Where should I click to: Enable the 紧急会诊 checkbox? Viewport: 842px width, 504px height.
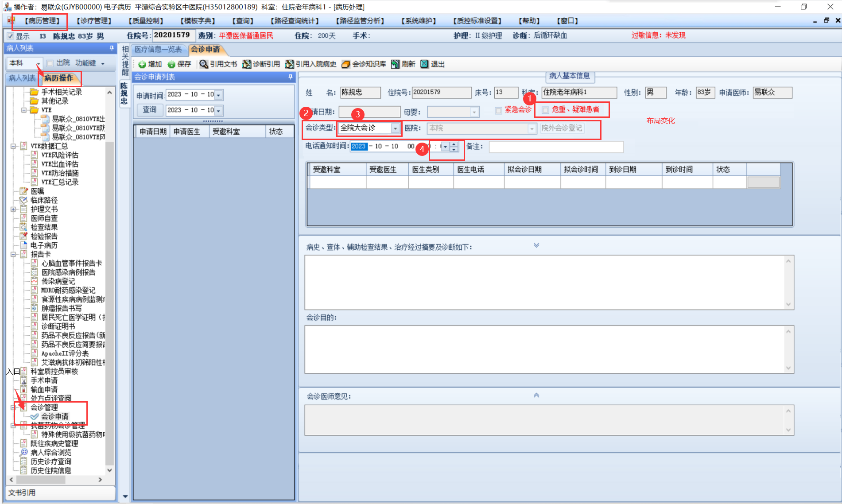tap(499, 110)
